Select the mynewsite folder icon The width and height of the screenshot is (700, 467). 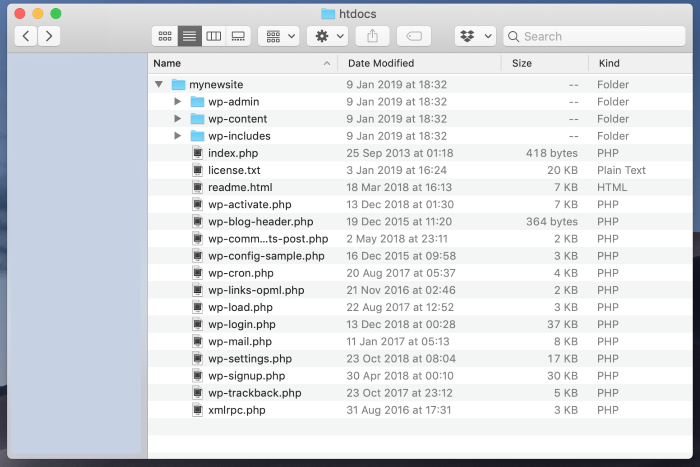[179, 84]
